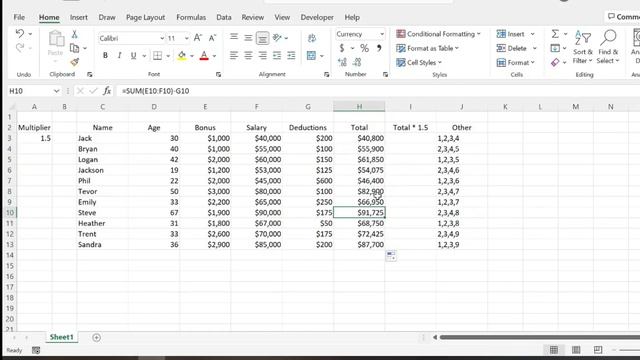Toggle Align Right
This screenshot has width=640, height=360.
click(262, 56)
